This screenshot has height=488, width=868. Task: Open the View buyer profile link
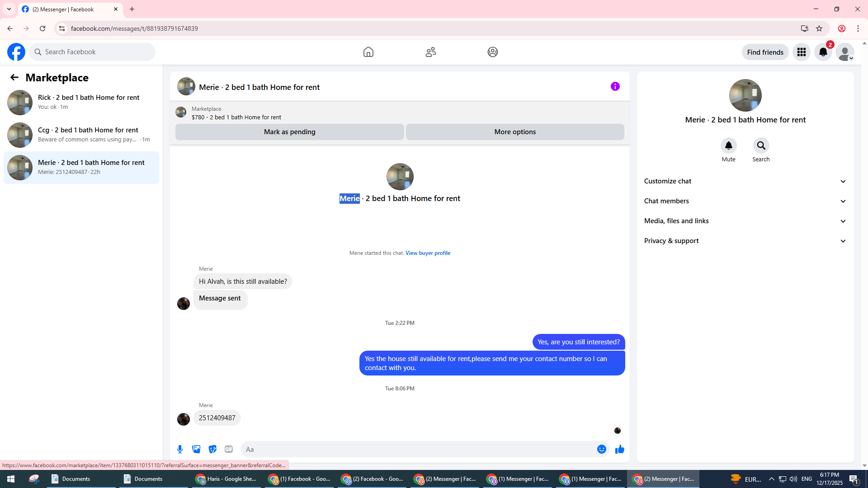428,253
